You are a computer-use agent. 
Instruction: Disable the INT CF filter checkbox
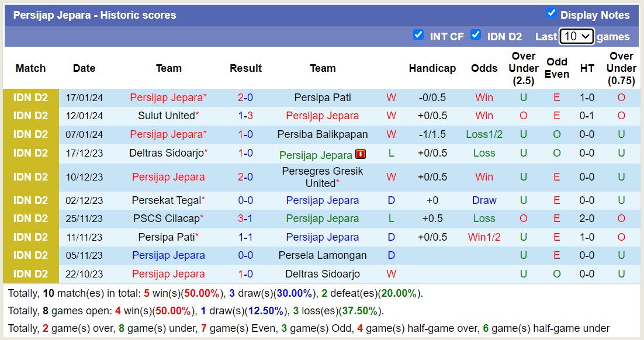(x=418, y=35)
